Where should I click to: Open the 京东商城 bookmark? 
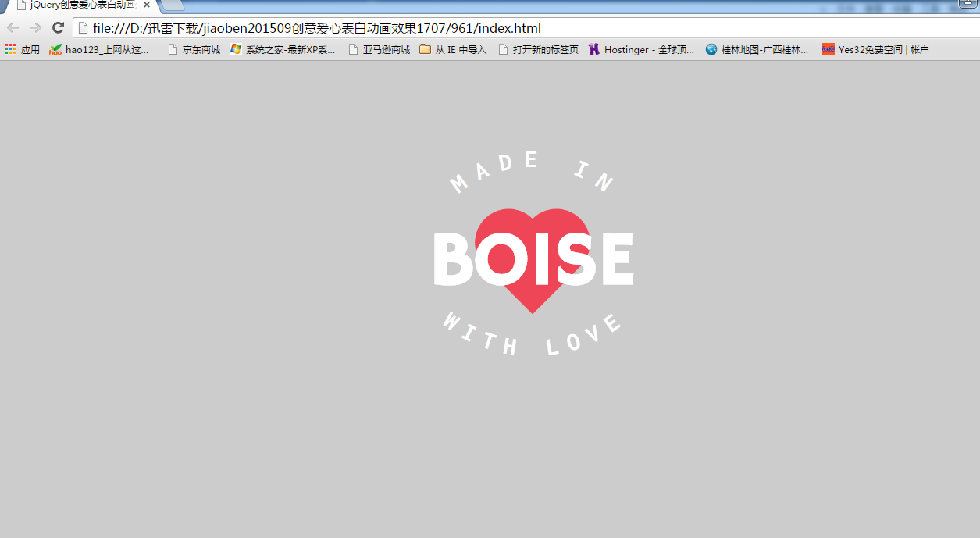194,49
